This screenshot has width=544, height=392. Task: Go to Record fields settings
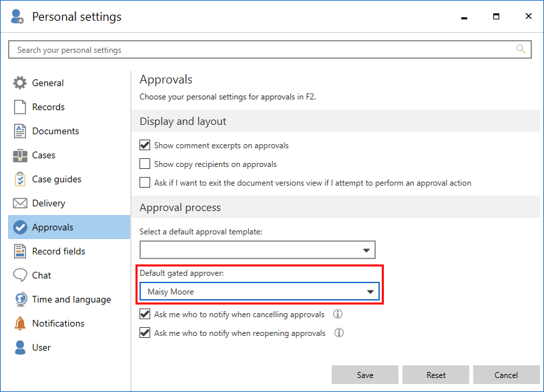[69, 251]
